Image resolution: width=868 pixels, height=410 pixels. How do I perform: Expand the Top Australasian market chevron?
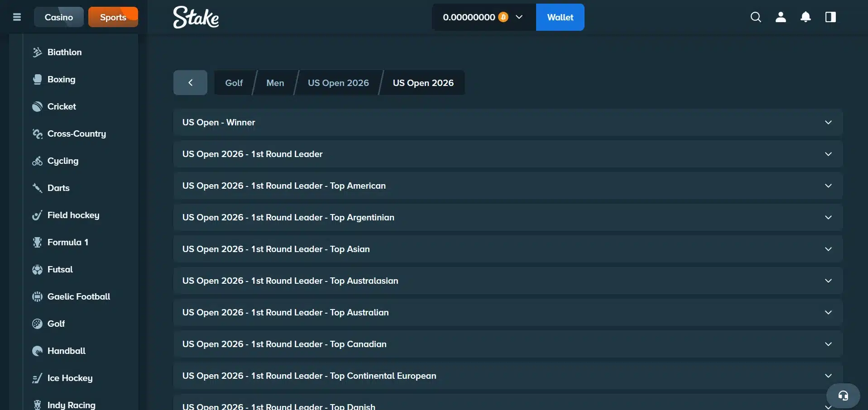pyautogui.click(x=828, y=281)
